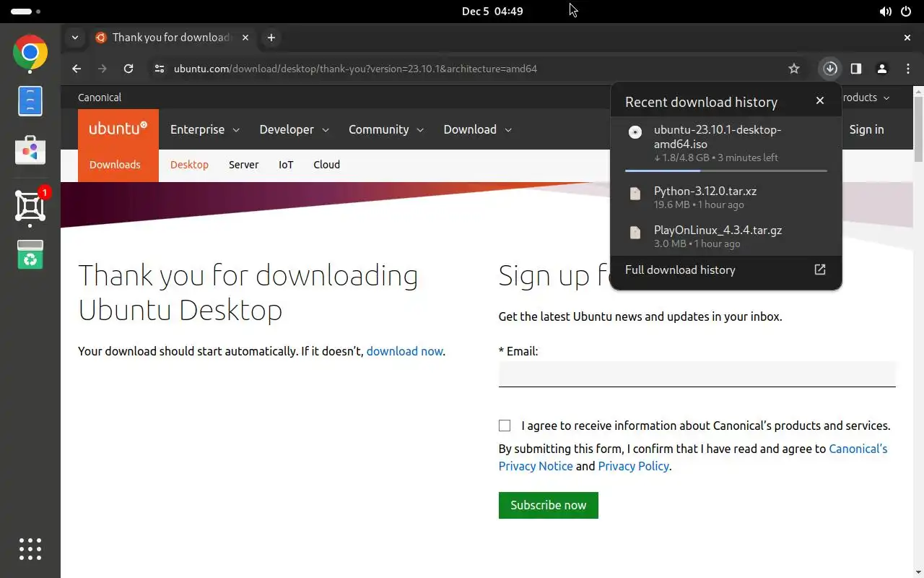924x578 pixels.
Task: Click the 'download now' link
Action: click(404, 351)
